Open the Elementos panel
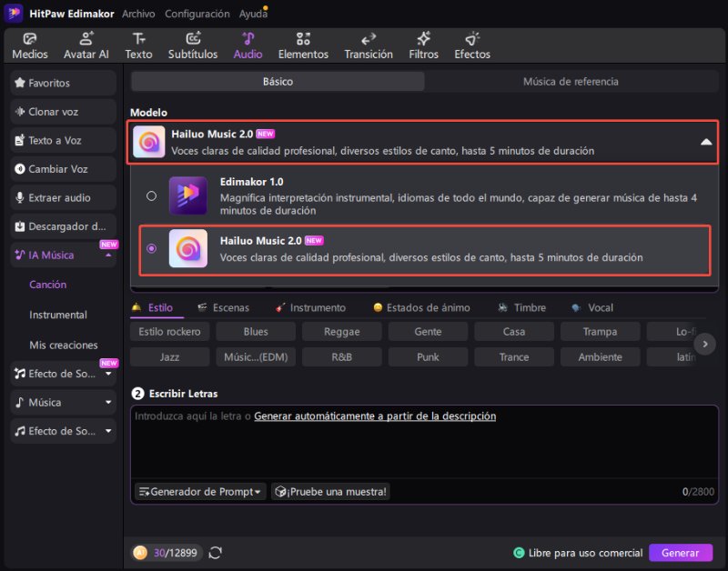 coord(303,45)
